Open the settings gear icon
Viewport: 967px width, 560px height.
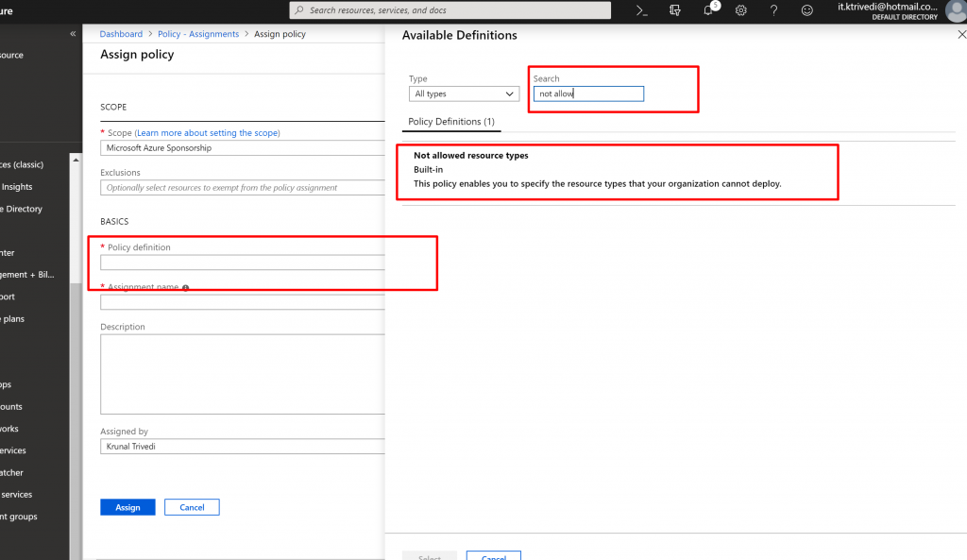[x=741, y=10]
